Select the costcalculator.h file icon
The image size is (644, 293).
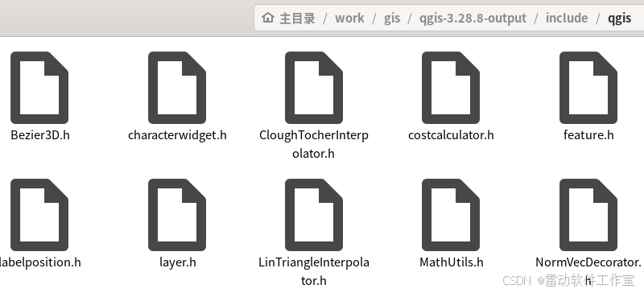click(451, 88)
